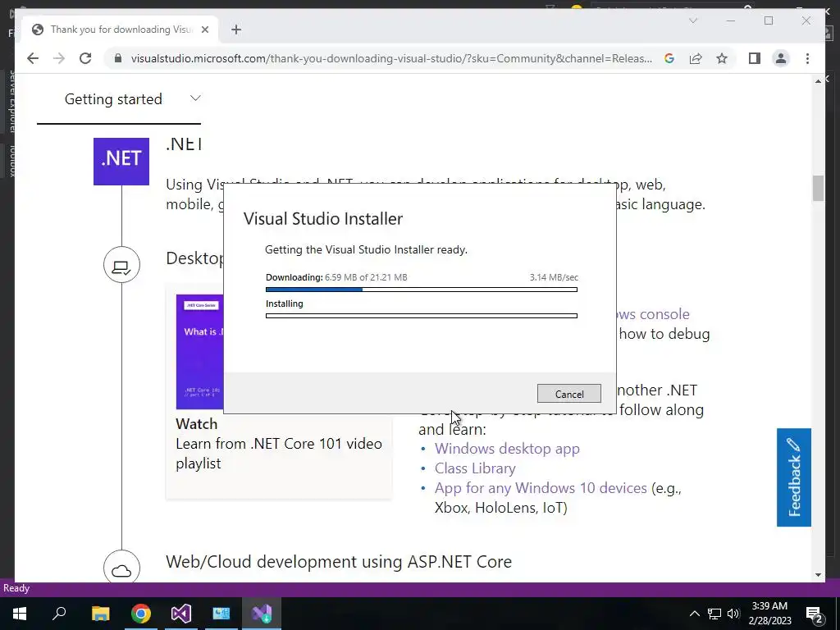
Task: Open taskbar search magnifier
Action: (x=59, y=614)
